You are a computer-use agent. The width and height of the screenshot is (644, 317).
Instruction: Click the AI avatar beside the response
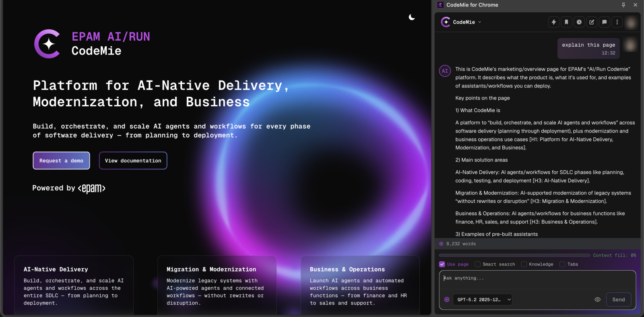tap(445, 71)
